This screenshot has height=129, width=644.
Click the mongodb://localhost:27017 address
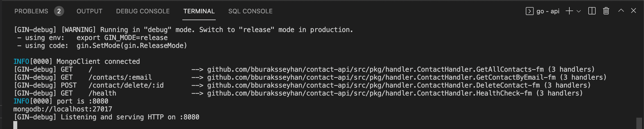[x=63, y=109]
